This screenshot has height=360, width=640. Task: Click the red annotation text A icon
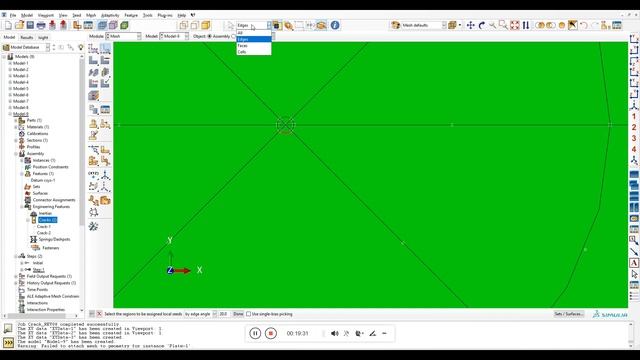pyautogui.click(x=634, y=263)
